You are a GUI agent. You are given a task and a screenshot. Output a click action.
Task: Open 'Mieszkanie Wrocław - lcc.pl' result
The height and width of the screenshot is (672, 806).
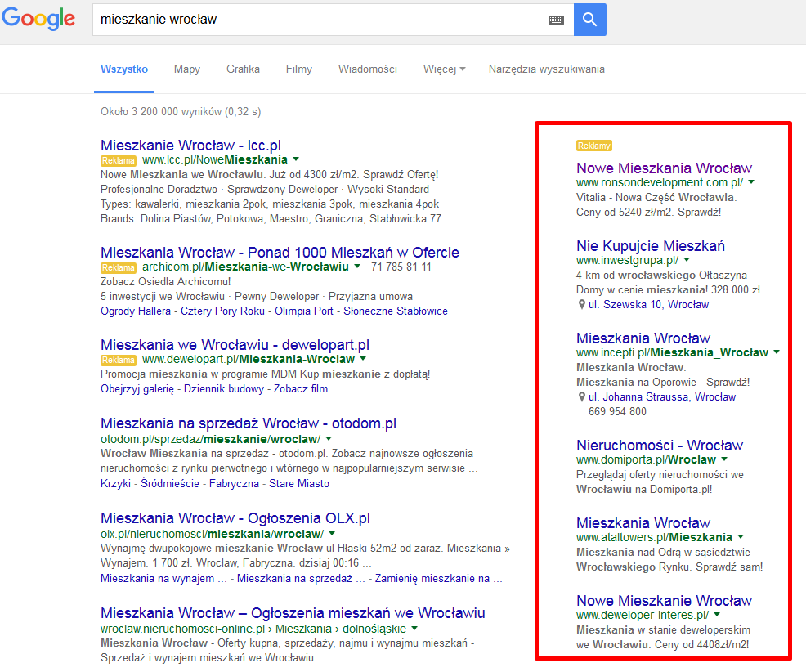[x=190, y=146]
